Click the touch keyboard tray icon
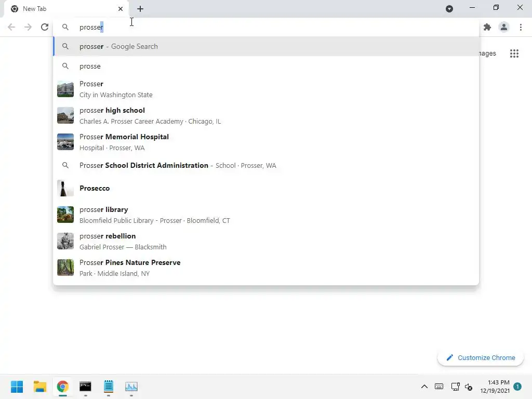The height and width of the screenshot is (399, 532). [x=438, y=387]
